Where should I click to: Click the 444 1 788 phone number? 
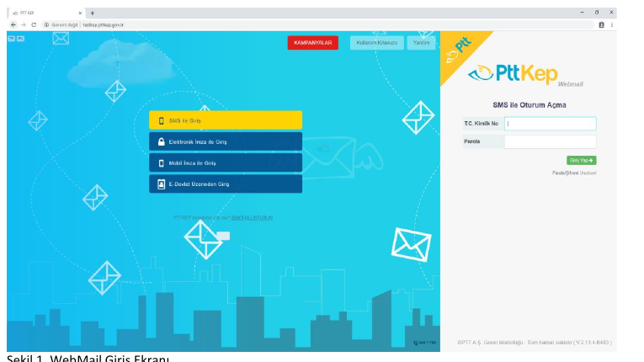tap(424, 343)
